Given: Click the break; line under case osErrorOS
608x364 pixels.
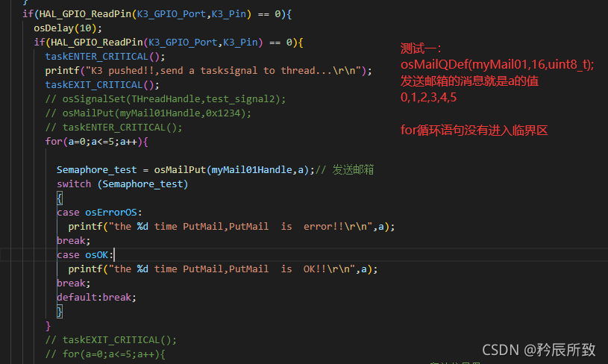Looking at the screenshot, I should pyautogui.click(x=74, y=241).
